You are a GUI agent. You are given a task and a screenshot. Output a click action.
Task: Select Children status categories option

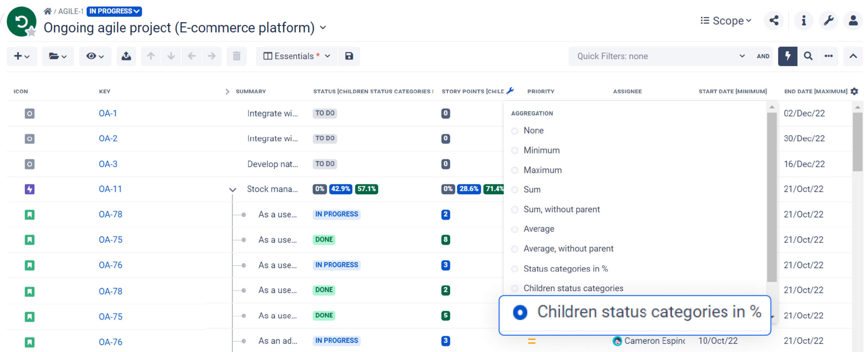(567, 288)
